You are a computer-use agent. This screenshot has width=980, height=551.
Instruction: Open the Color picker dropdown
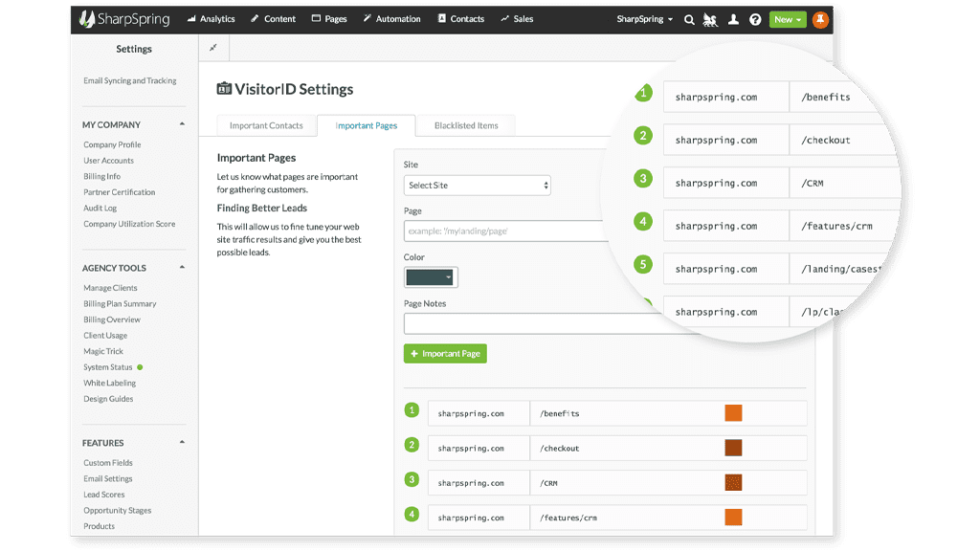pyautogui.click(x=431, y=277)
